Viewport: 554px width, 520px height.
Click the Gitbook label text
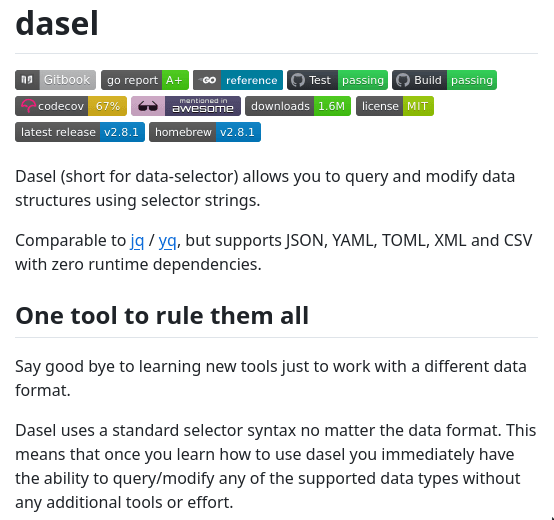point(67,80)
